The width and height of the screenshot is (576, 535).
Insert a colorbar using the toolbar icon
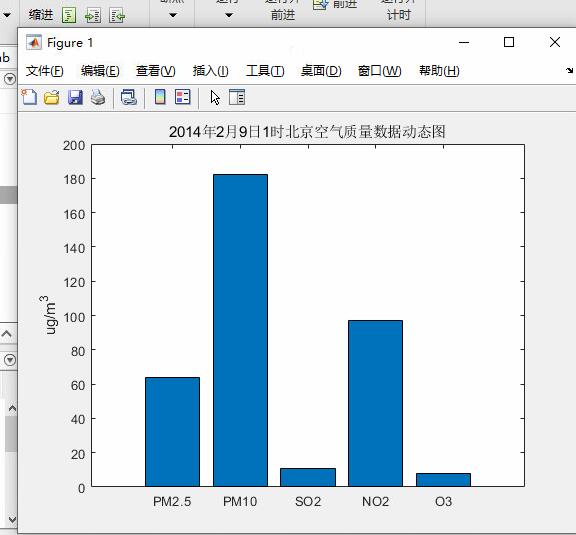pyautogui.click(x=160, y=97)
